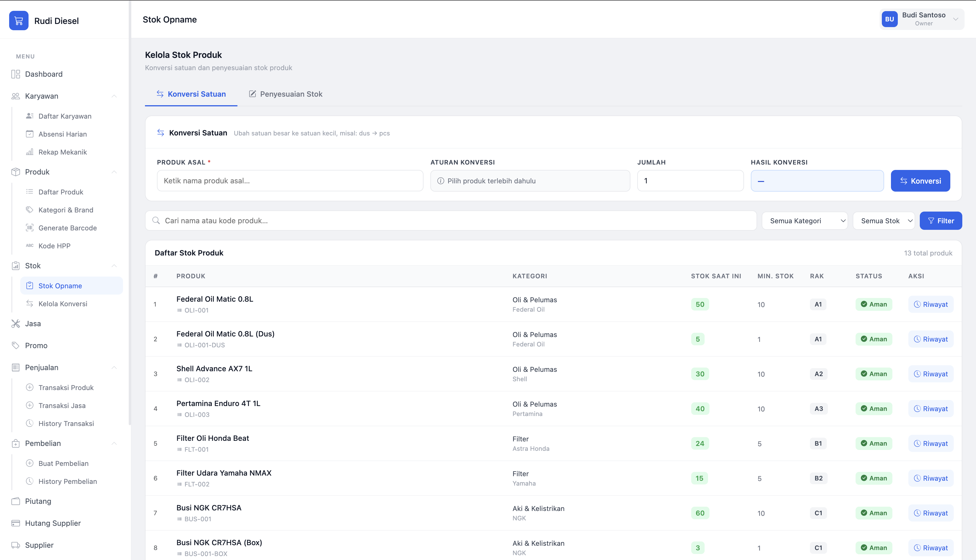Switch to Konversi Satuan tab
The image size is (976, 560).
191,94
